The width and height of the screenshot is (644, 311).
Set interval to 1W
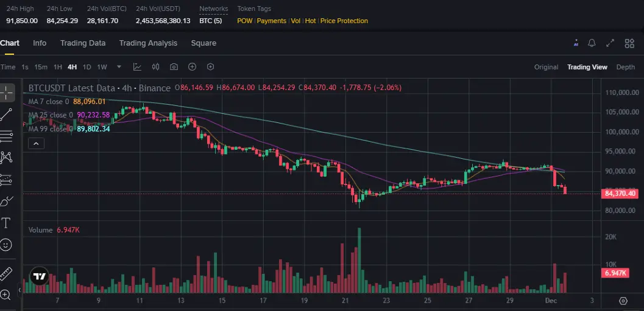pos(102,67)
